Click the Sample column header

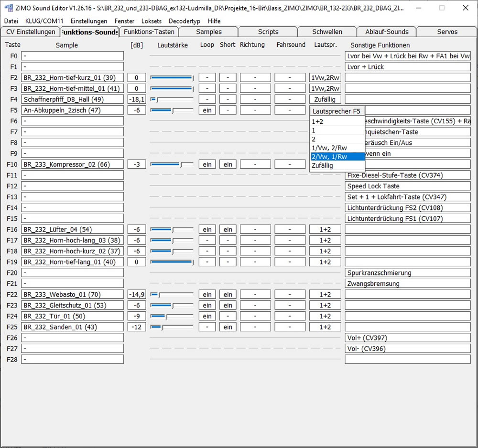(x=67, y=45)
